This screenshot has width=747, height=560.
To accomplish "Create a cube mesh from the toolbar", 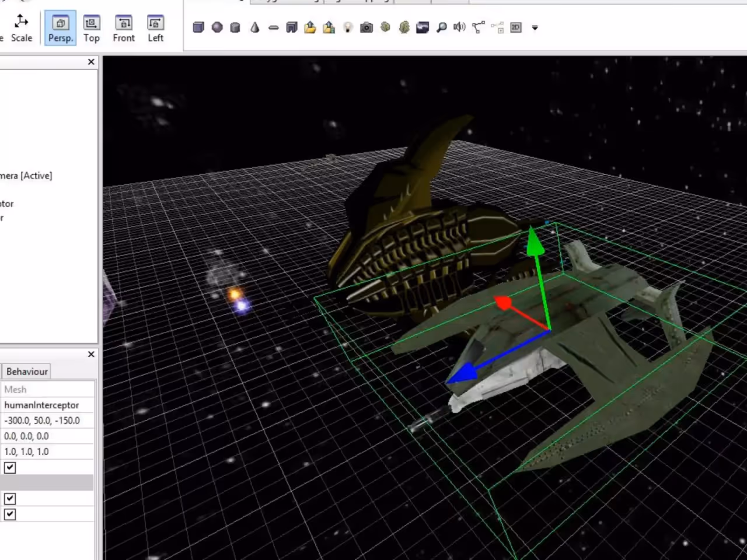I will 198,27.
